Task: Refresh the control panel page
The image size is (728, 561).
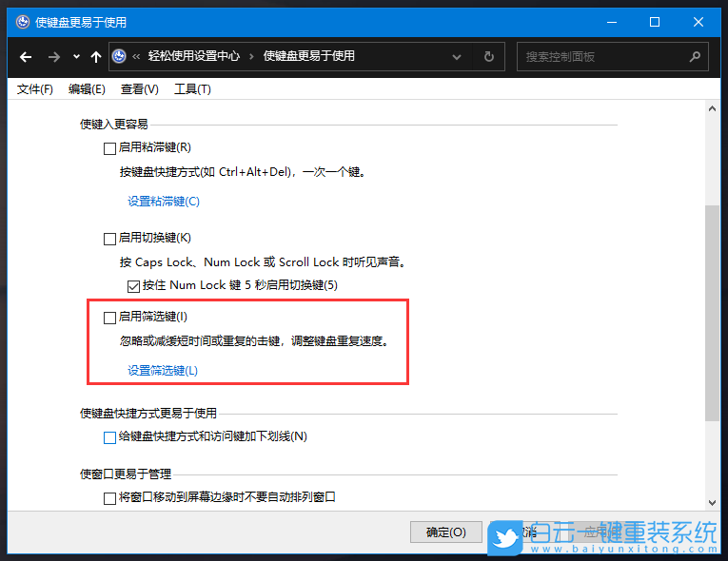Action: 489,57
